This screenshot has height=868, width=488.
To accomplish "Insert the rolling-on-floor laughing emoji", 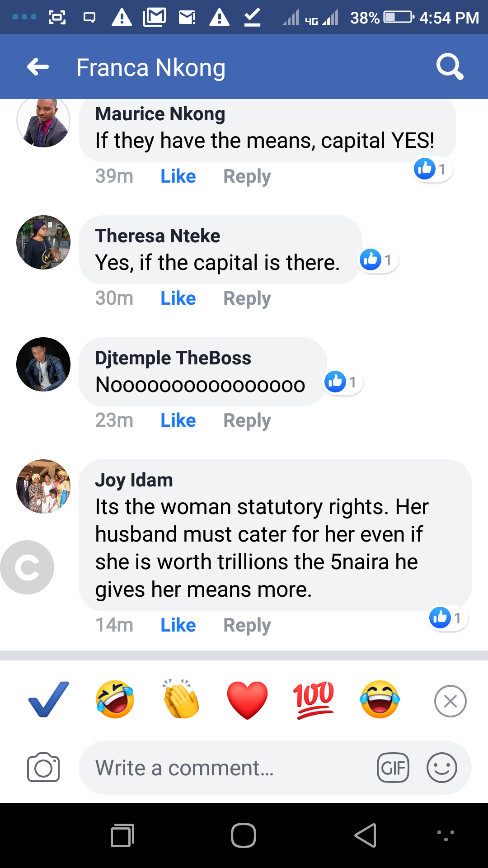I will coord(115,700).
